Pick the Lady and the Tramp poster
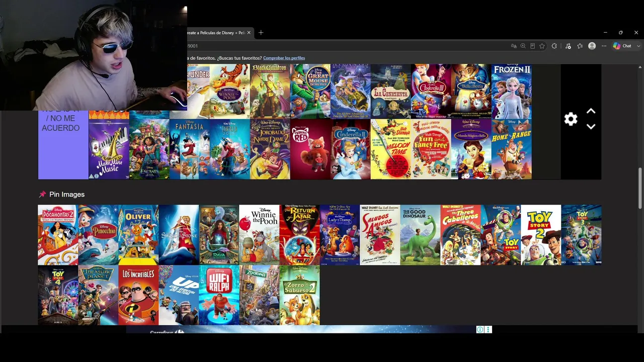The height and width of the screenshot is (362, 644). 340,235
